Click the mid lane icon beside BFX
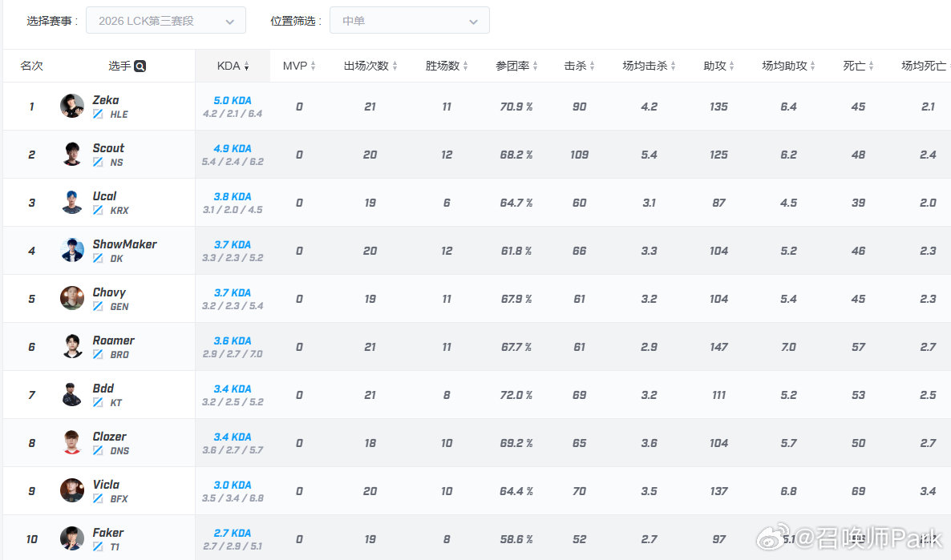The width and height of the screenshot is (951, 560). pos(98,498)
